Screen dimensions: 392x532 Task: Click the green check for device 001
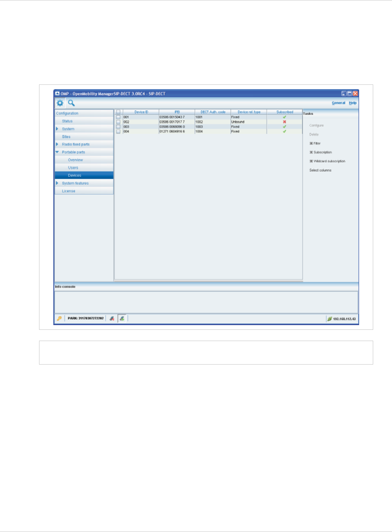point(284,117)
